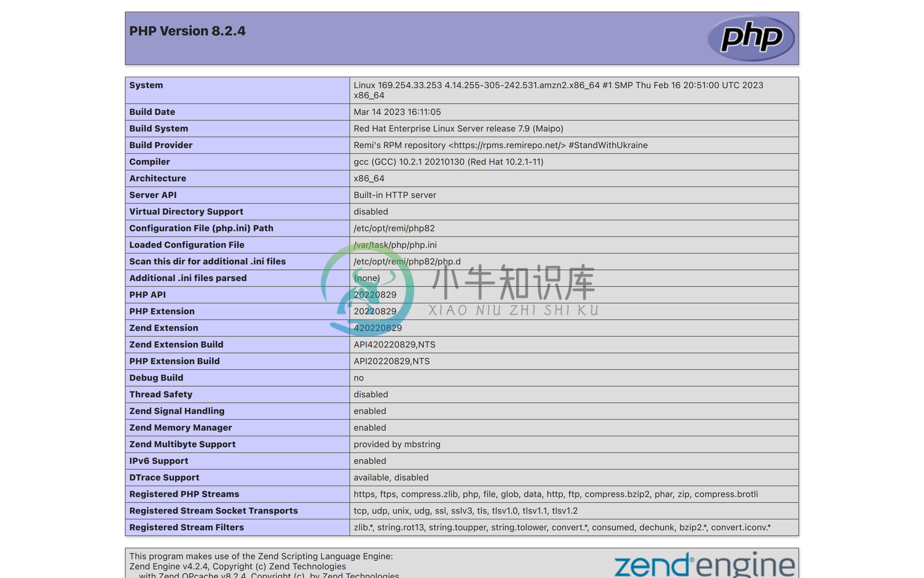The width and height of the screenshot is (924, 578).
Task: Select the /etc/opt/remi/php82/php.d value
Action: [407, 262]
